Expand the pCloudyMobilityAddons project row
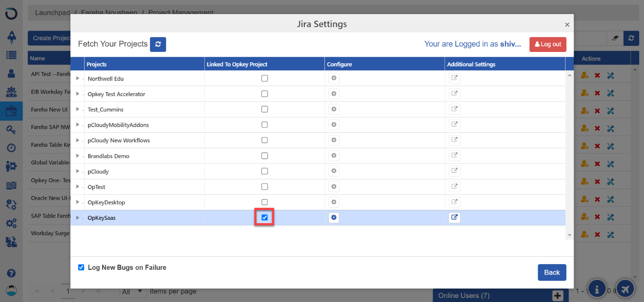 [78, 125]
